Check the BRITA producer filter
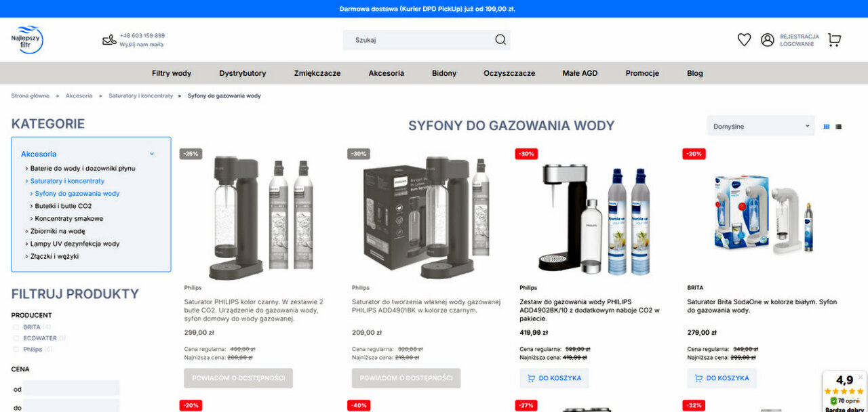868x412 pixels. [16, 327]
